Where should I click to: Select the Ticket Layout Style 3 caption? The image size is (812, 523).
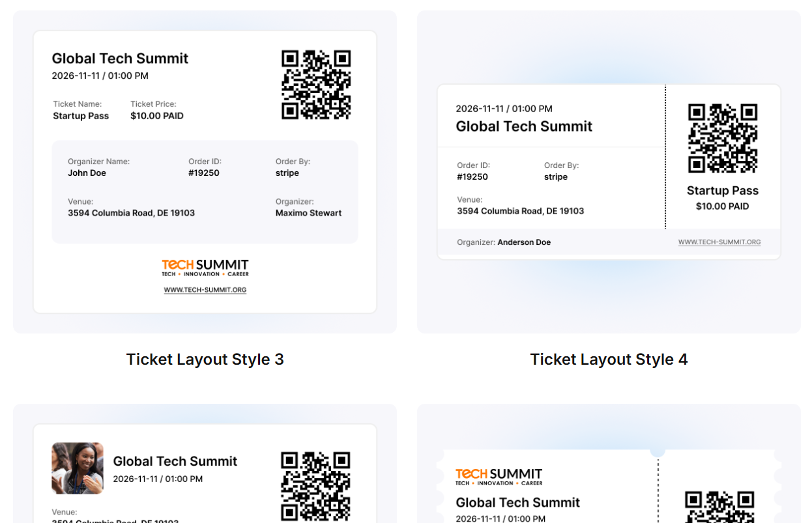(x=205, y=360)
